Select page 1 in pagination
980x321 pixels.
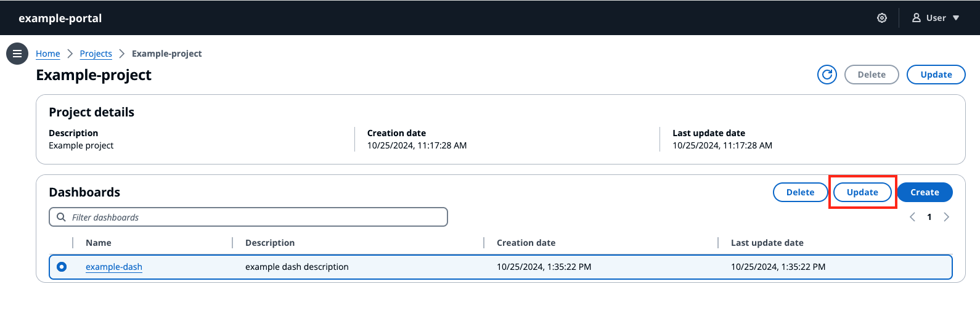coord(929,217)
